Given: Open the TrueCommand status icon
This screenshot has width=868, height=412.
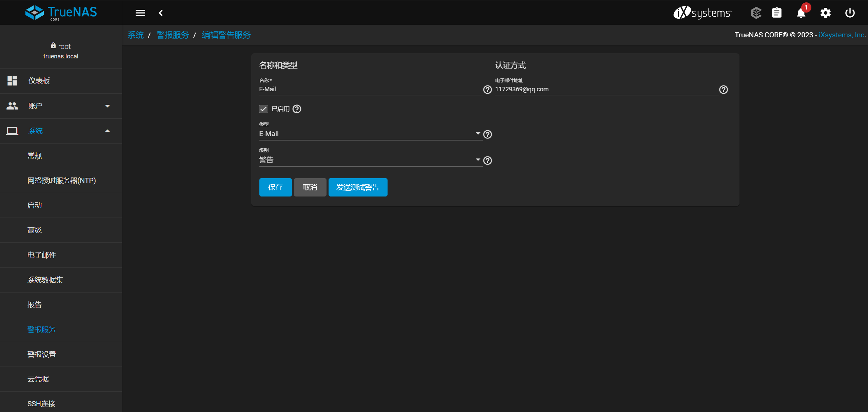Looking at the screenshot, I should (756, 13).
